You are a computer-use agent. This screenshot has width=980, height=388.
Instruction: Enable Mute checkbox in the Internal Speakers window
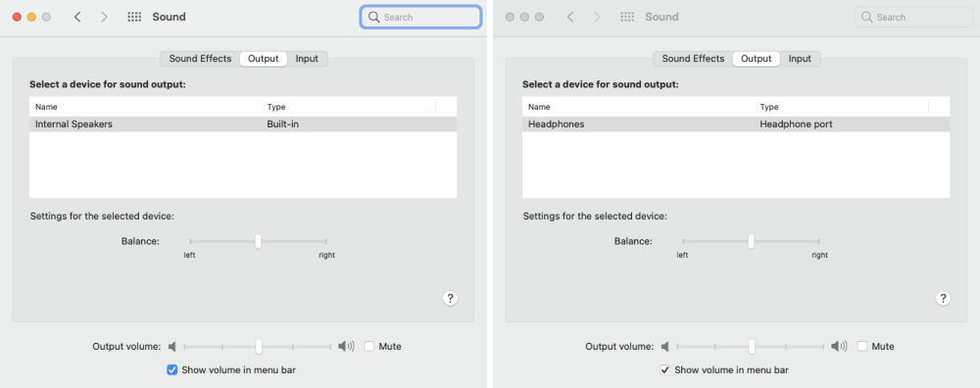tap(369, 346)
